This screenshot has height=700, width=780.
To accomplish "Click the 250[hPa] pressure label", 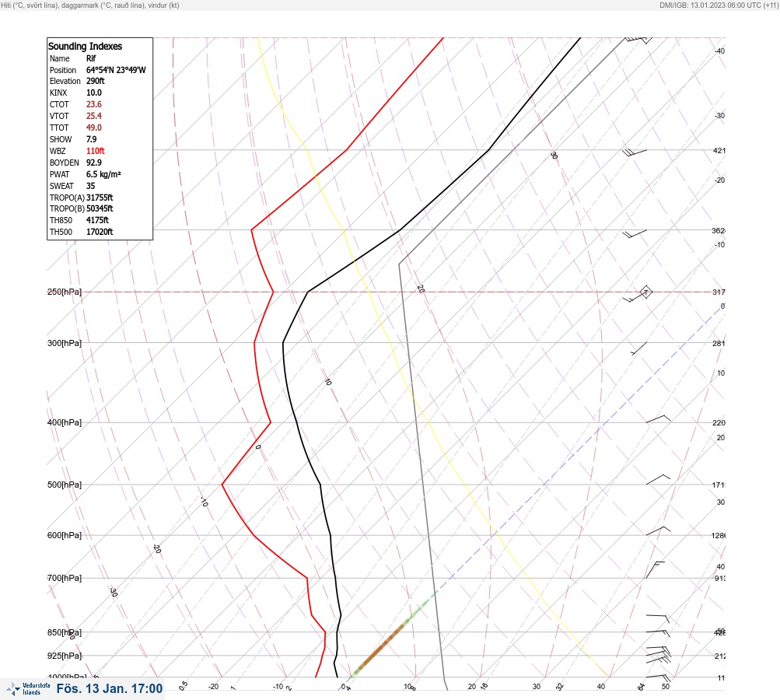I will tap(65, 292).
